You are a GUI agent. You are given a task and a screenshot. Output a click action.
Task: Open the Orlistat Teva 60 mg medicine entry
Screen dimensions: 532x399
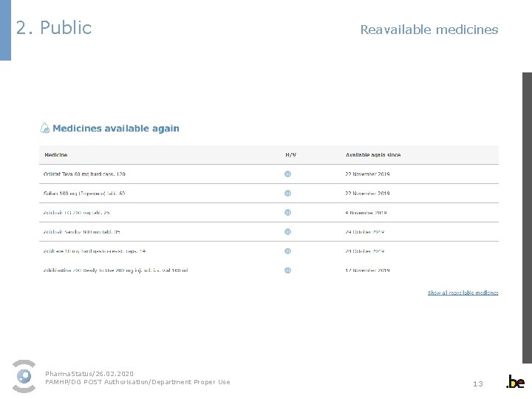(84, 174)
